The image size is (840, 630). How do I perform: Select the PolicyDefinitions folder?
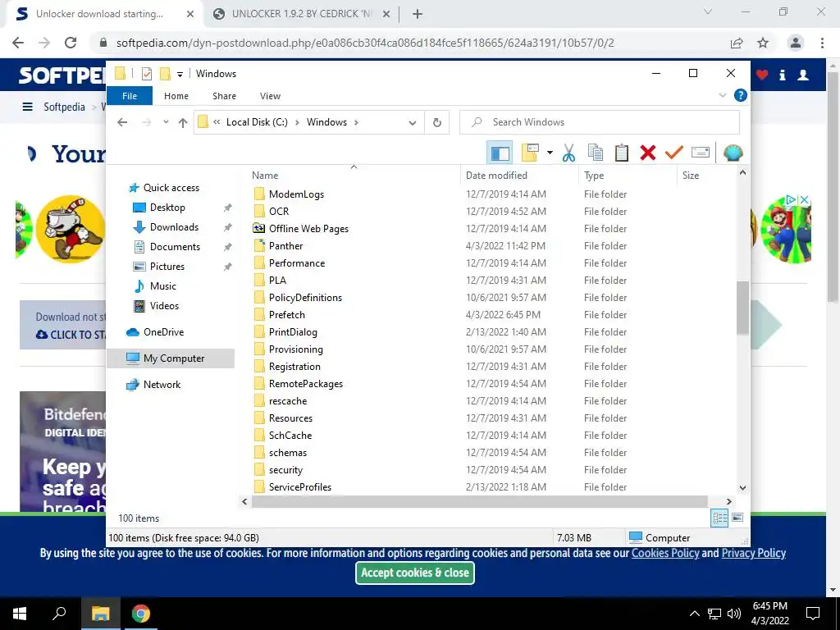(305, 298)
